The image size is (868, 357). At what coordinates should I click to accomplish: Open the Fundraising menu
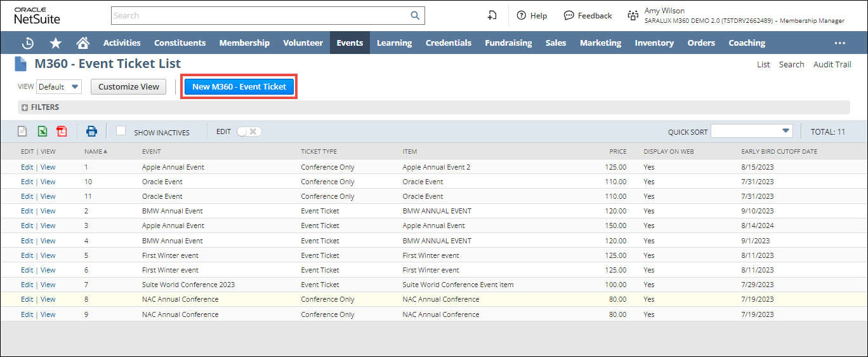click(508, 43)
